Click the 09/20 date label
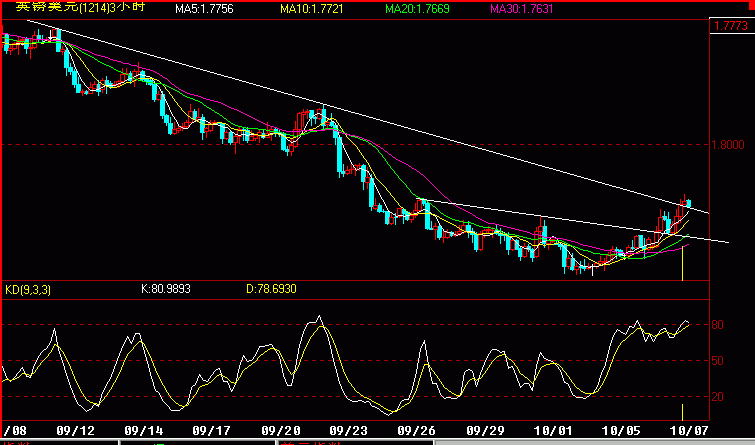 pyautogui.click(x=281, y=430)
